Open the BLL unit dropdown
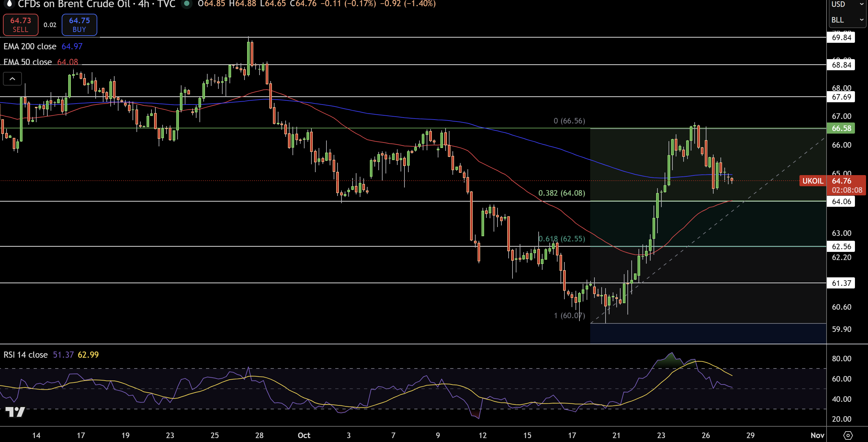This screenshot has height=442, width=868. (846, 20)
